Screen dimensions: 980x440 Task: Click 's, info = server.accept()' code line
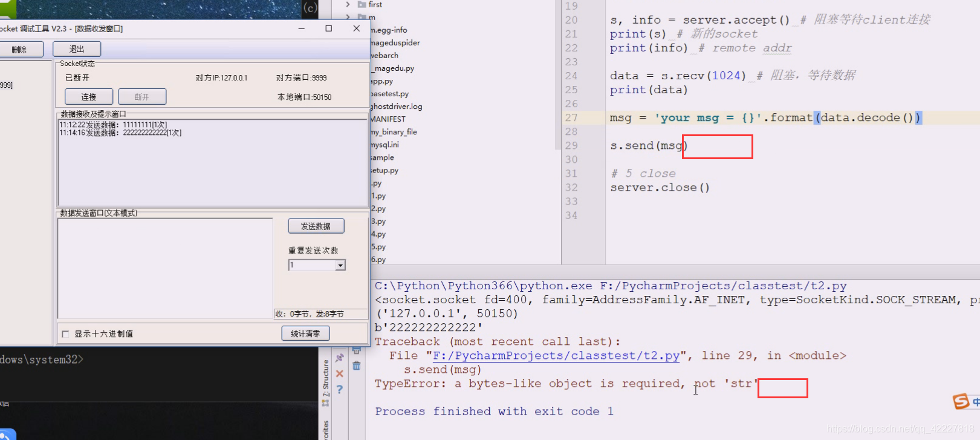coord(699,20)
